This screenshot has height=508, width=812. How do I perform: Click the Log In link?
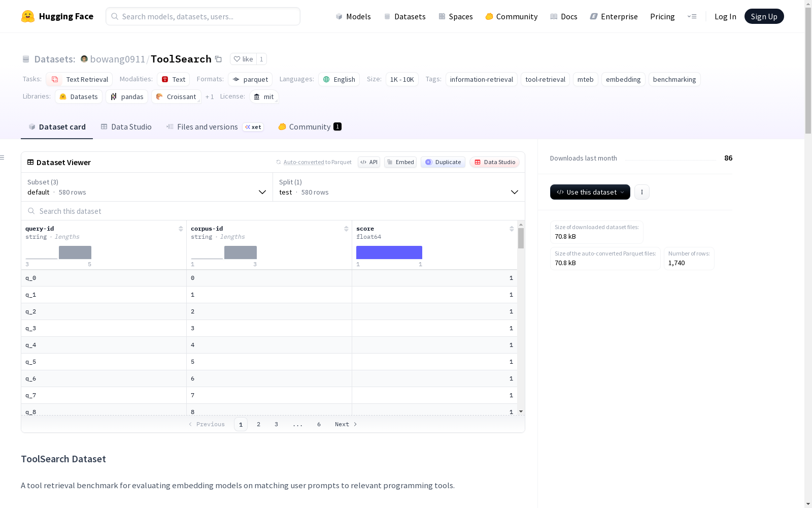(725, 16)
